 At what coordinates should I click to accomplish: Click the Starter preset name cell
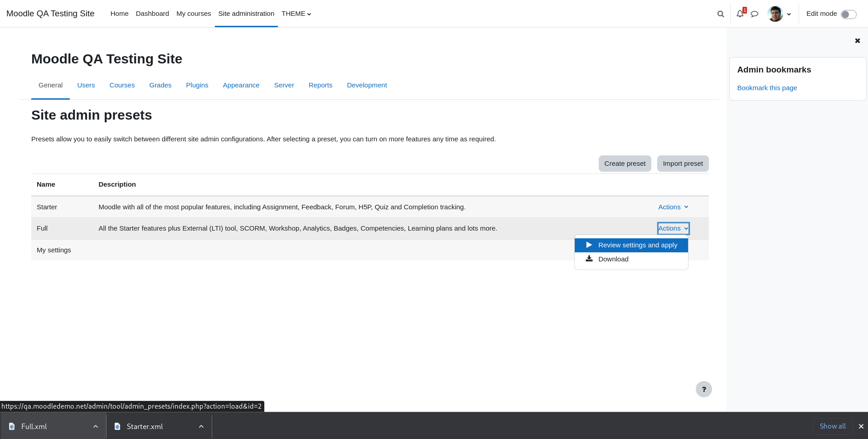[x=47, y=207]
